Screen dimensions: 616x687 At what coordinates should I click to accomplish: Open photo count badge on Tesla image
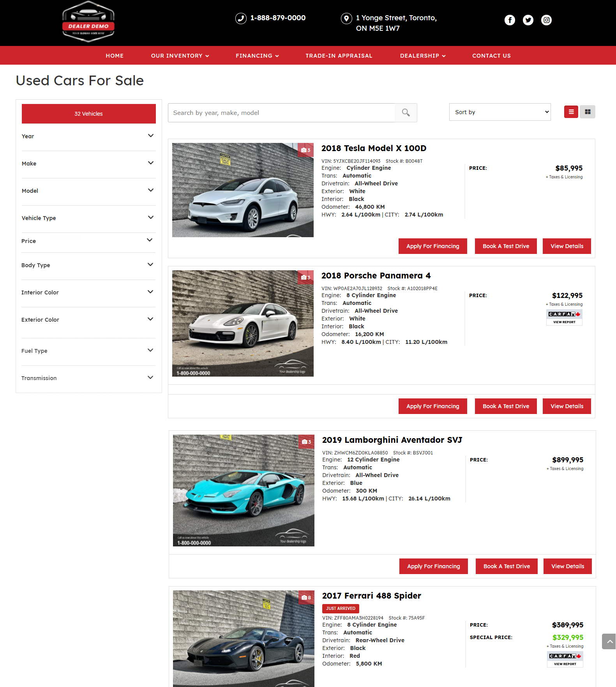306,150
